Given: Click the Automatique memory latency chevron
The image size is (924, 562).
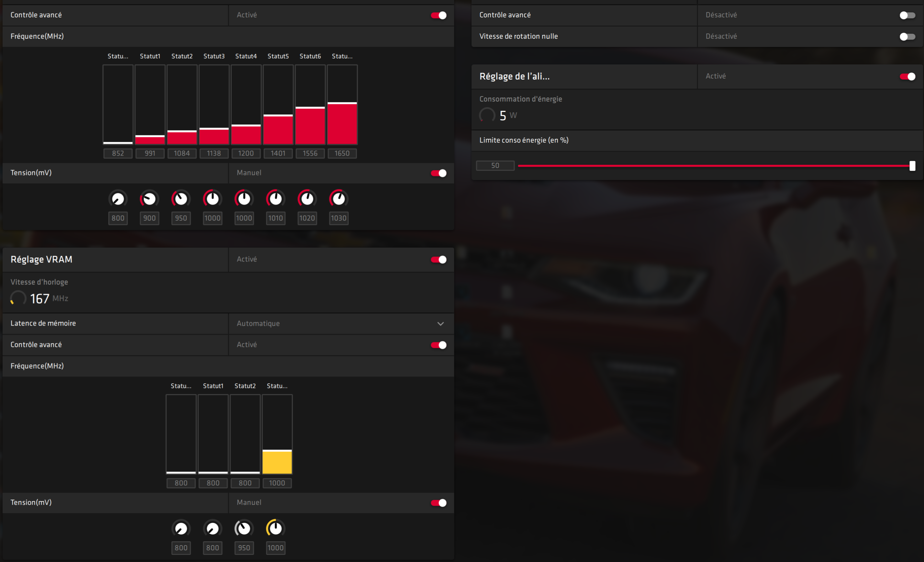Looking at the screenshot, I should point(440,324).
